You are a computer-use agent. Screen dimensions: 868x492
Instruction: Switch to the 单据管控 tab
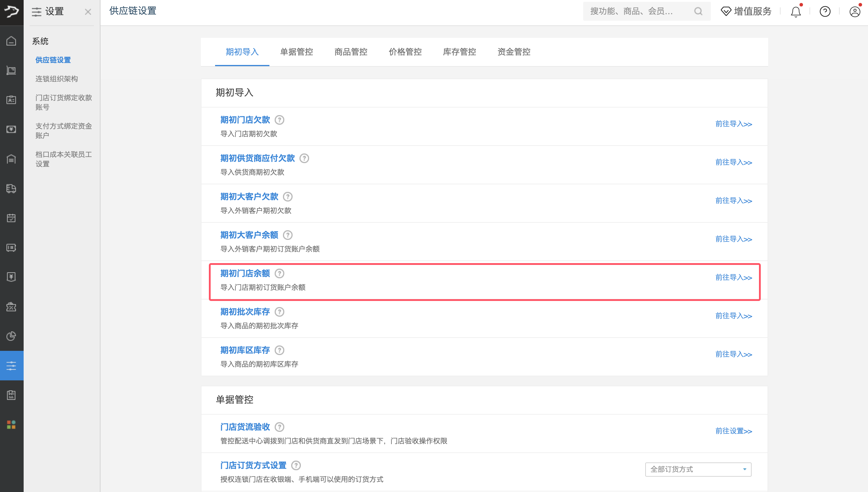click(x=296, y=52)
